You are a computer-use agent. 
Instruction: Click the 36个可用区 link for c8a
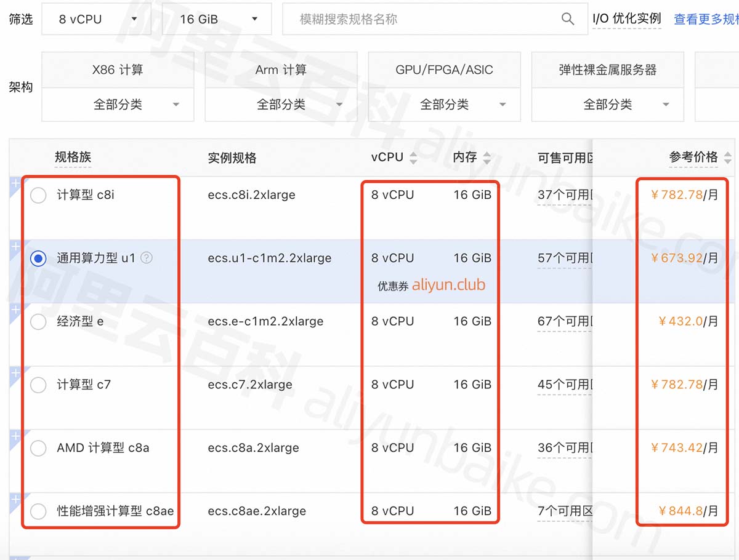[x=565, y=448]
